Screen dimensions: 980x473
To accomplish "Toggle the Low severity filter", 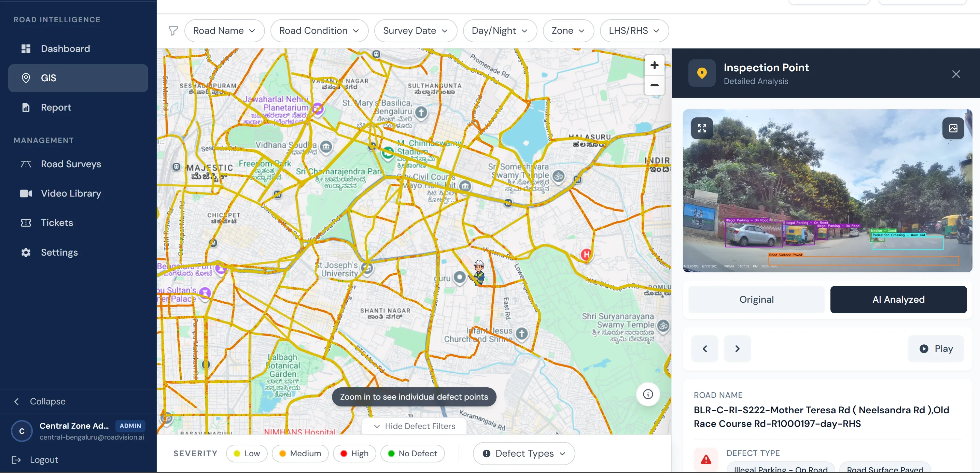I will pos(247,453).
